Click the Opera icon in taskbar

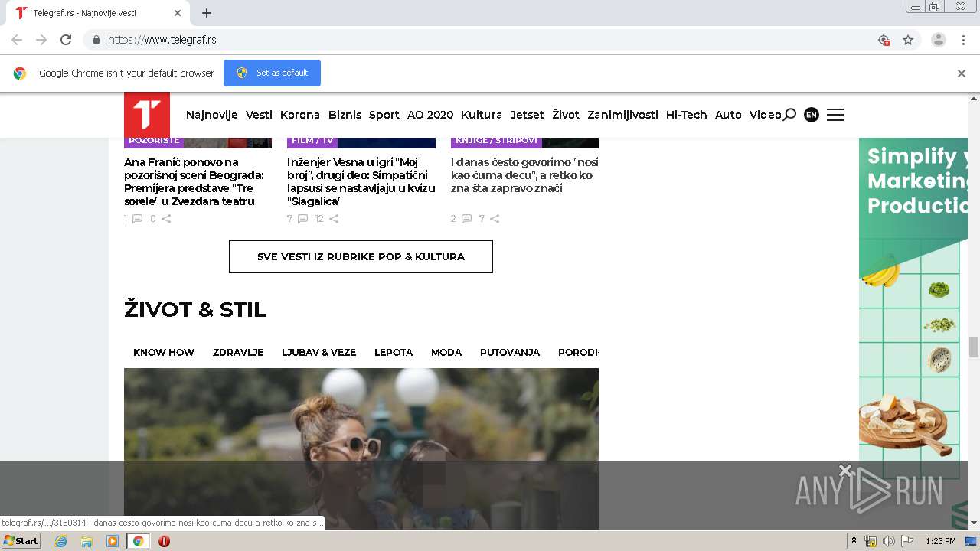pyautogui.click(x=164, y=541)
